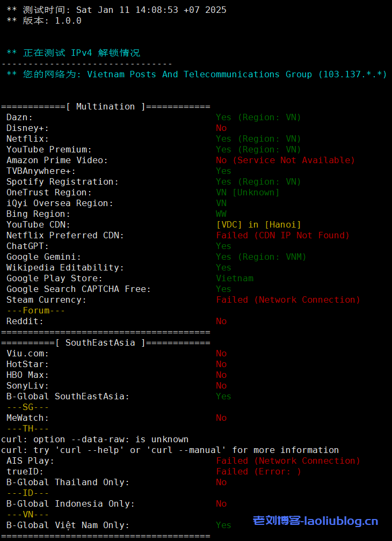Click the Google Play Store Vietnam result
This screenshot has width=392, height=541.
pyautogui.click(x=235, y=279)
